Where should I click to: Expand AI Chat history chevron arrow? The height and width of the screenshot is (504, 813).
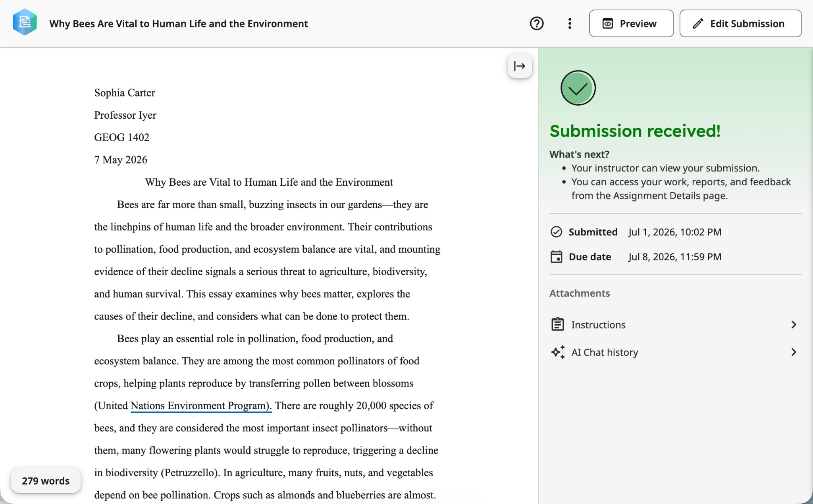coord(793,352)
